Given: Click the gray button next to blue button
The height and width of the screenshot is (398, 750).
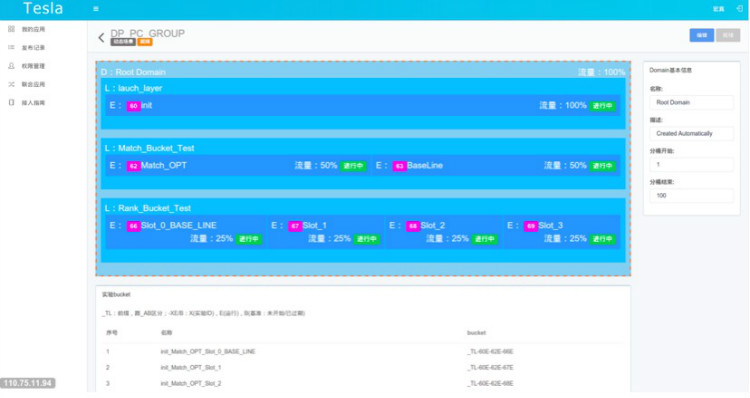Looking at the screenshot, I should click(728, 35).
